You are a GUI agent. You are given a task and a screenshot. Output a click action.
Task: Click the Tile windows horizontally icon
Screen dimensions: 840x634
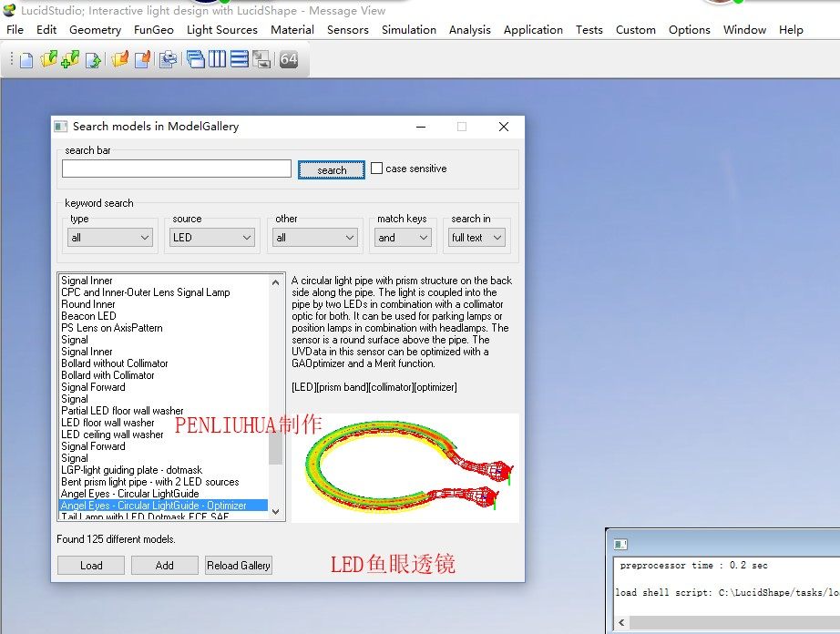[x=239, y=59]
